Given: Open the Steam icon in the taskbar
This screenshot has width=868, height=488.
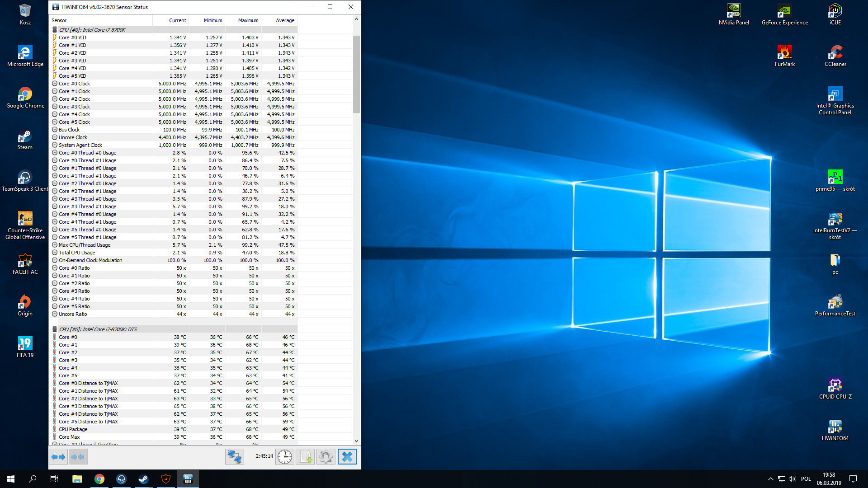Looking at the screenshot, I should pyautogui.click(x=143, y=479).
